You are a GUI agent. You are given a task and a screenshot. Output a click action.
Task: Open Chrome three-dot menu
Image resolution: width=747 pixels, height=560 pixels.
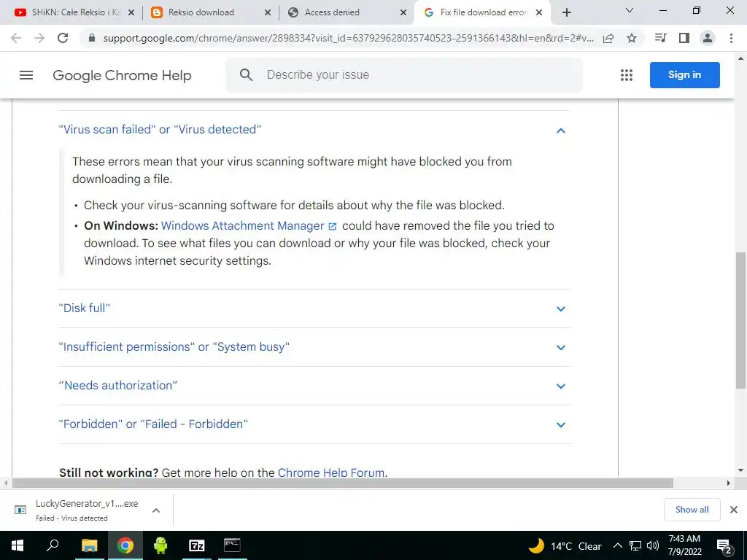[731, 38]
